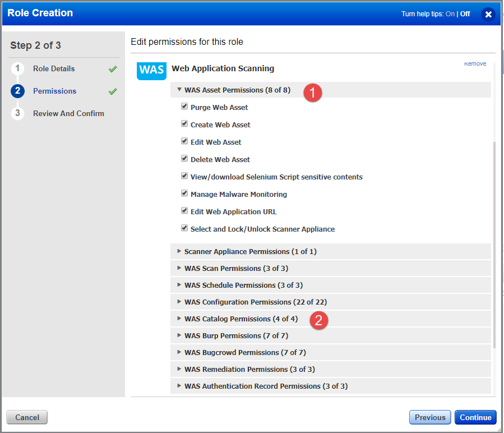This screenshot has width=504, height=433.
Task: Click the Continue button
Action: [x=475, y=417]
